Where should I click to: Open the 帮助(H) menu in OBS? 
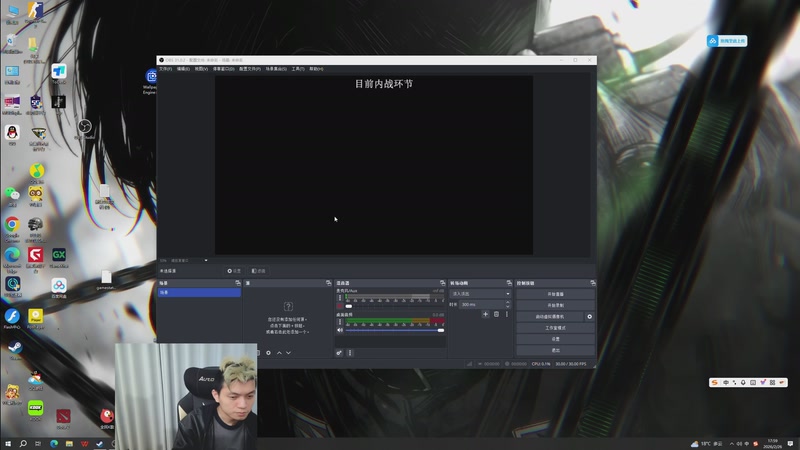tap(316, 69)
